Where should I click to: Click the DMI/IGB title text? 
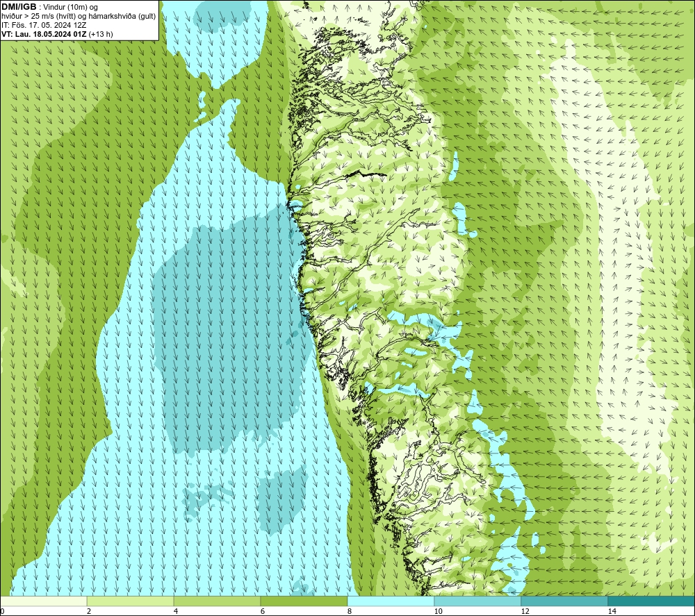pyautogui.click(x=19, y=7)
